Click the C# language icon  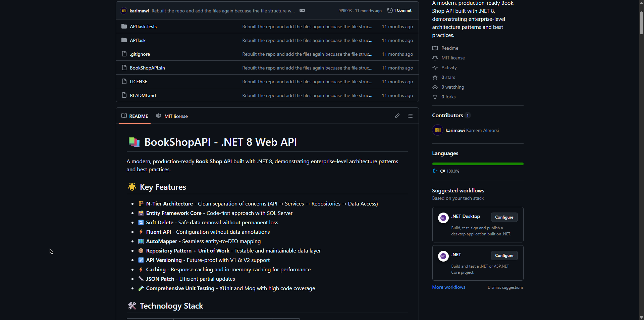click(x=435, y=171)
